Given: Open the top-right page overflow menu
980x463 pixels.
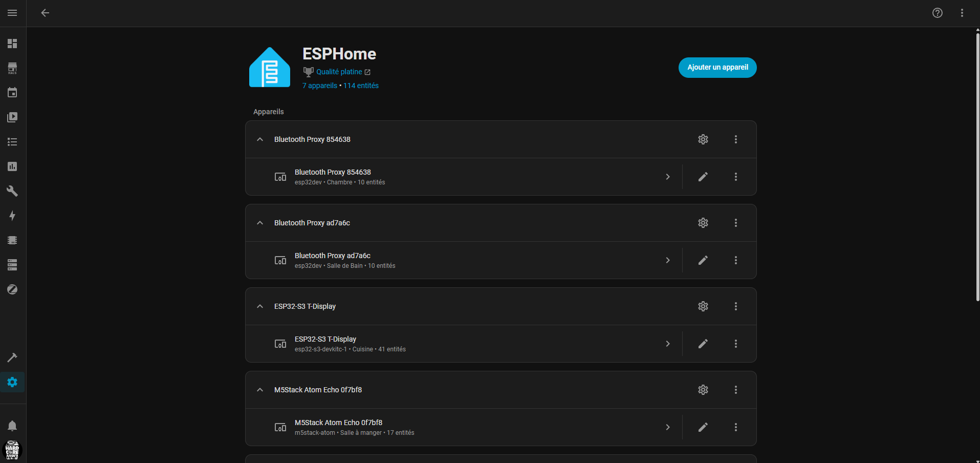Looking at the screenshot, I should click(x=962, y=13).
